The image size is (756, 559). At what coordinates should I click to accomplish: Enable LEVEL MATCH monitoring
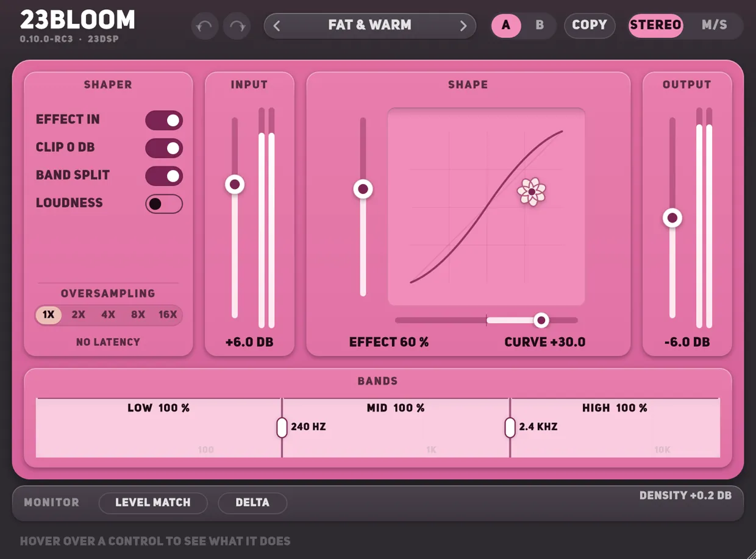(153, 503)
